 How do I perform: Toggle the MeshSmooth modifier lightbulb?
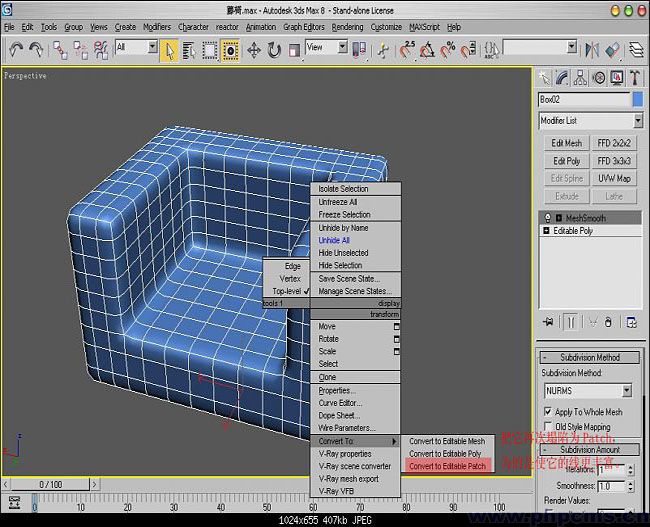(548, 218)
